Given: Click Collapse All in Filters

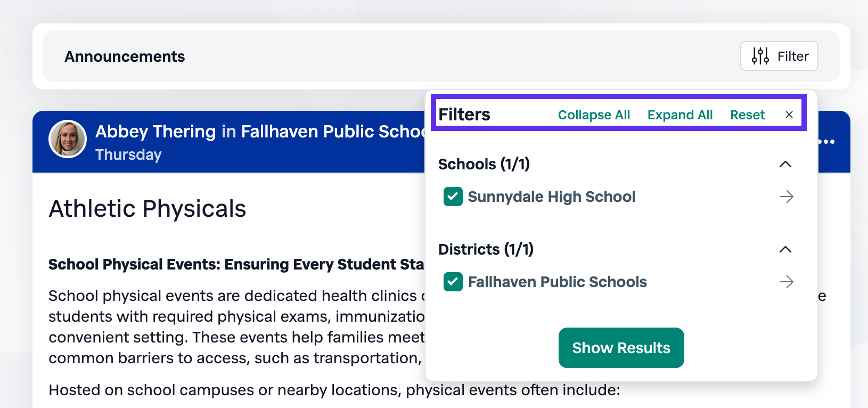Looking at the screenshot, I should [594, 115].
